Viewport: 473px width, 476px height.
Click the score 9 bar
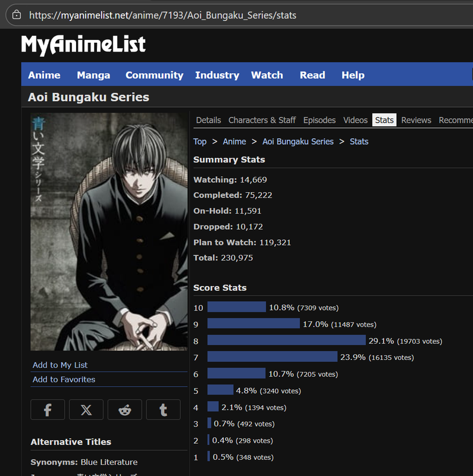click(253, 323)
